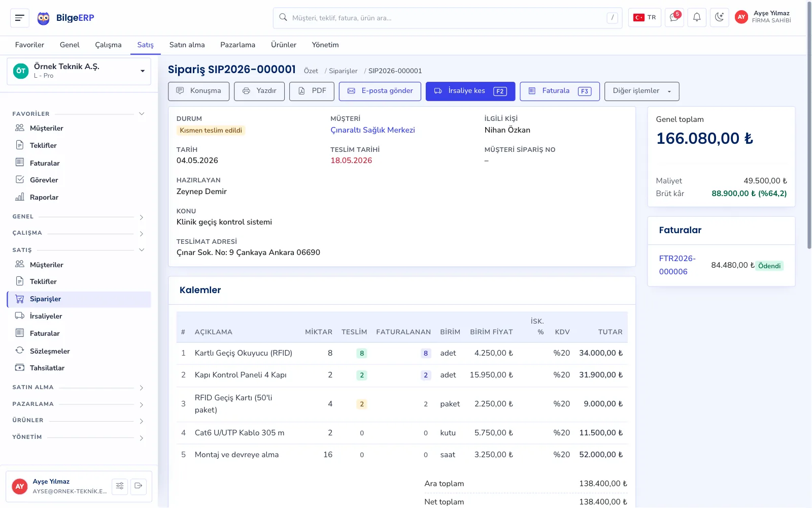Open customer Çınaraltı Sağlık Merkezi link
This screenshot has height=508, width=812.
[373, 130]
